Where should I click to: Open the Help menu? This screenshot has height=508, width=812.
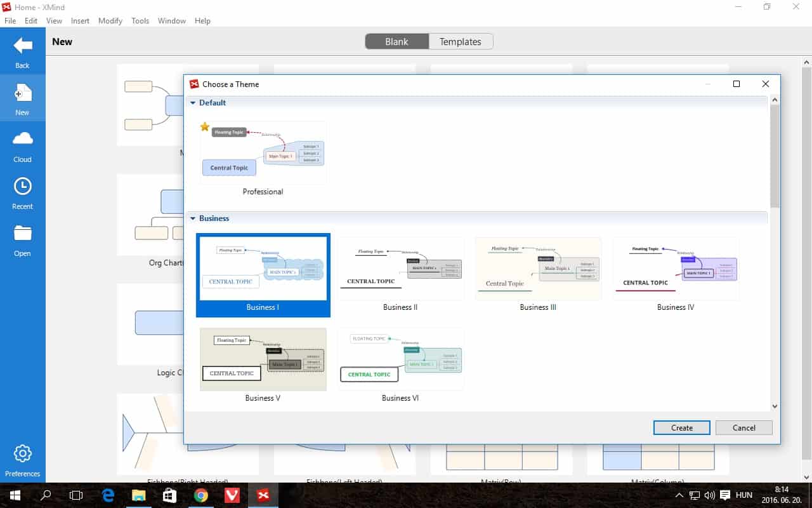point(202,21)
